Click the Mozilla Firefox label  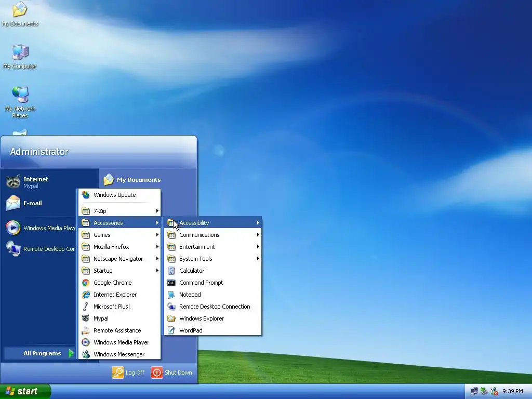(111, 247)
